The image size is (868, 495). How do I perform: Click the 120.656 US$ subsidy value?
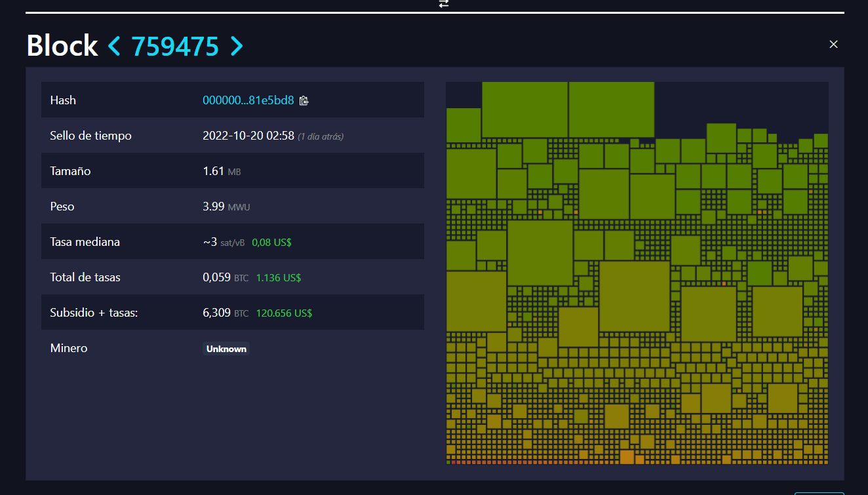click(284, 313)
